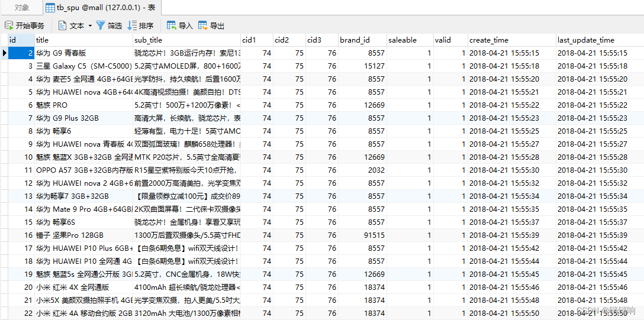644x320 pixels.
Task: Click the brand_id column header
Action: (x=362, y=40)
